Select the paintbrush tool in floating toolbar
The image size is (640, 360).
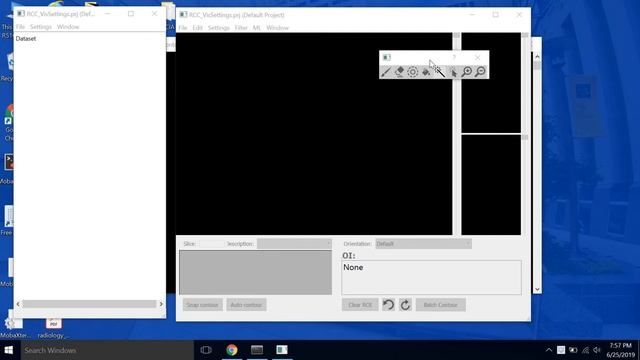(386, 72)
